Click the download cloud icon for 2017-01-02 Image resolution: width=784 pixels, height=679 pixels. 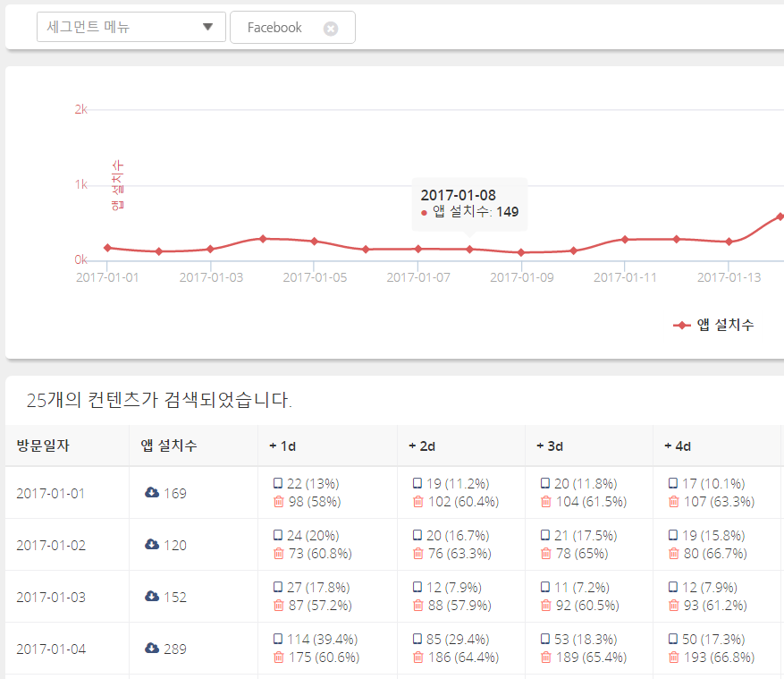pos(152,545)
